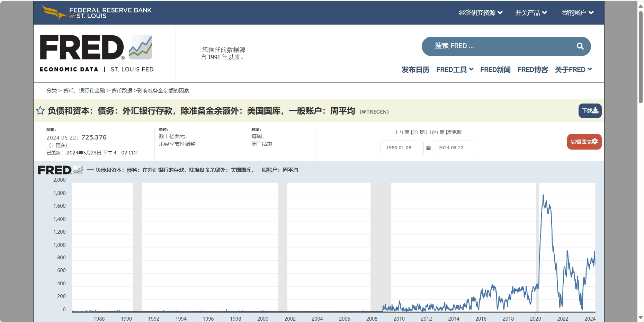Favorite the series with star icon
This screenshot has height=322, width=644.
coord(40,111)
